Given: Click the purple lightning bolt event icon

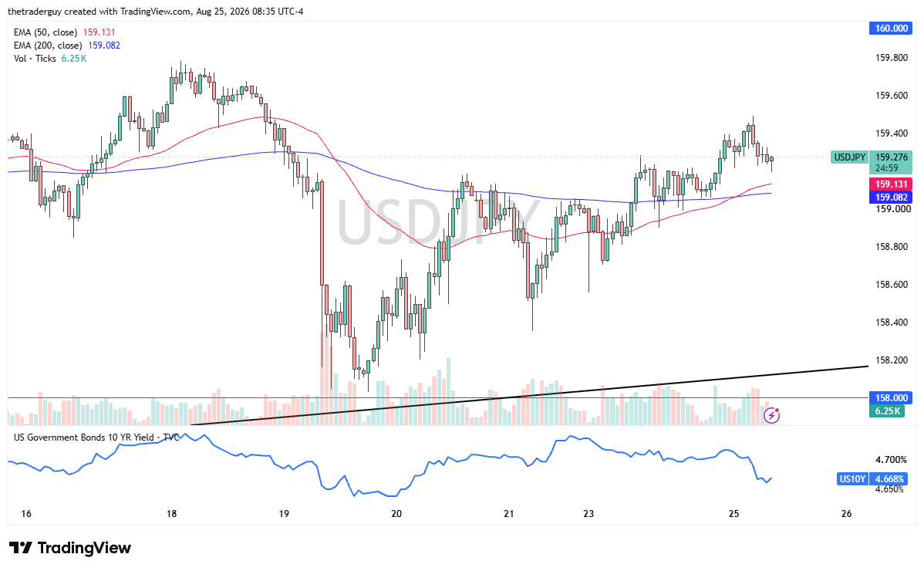Looking at the screenshot, I should (771, 415).
